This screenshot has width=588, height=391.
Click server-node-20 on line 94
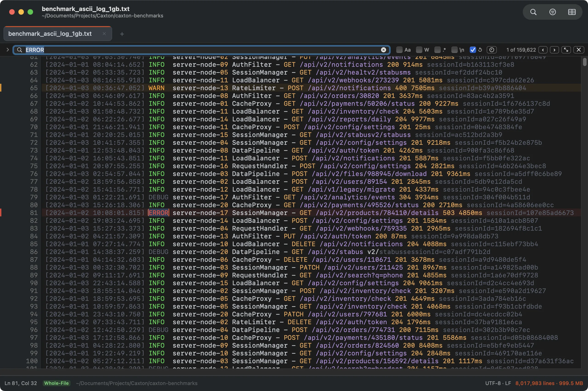[x=200, y=314]
